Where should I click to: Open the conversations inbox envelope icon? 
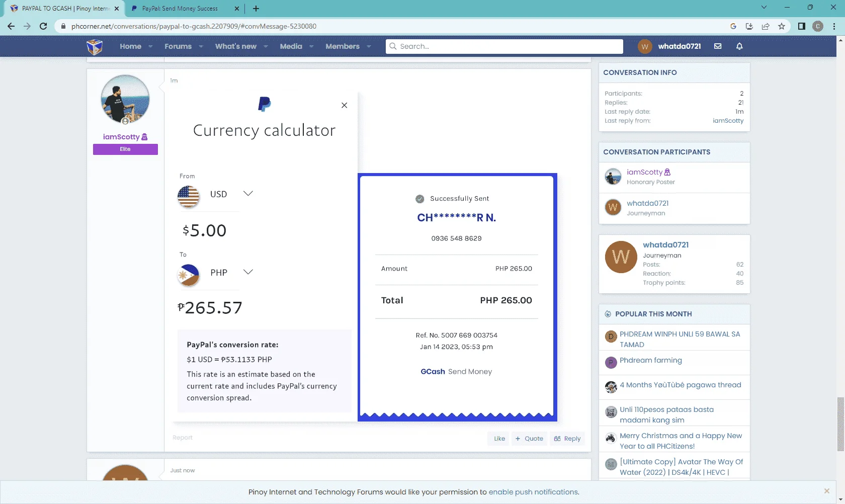(x=718, y=46)
